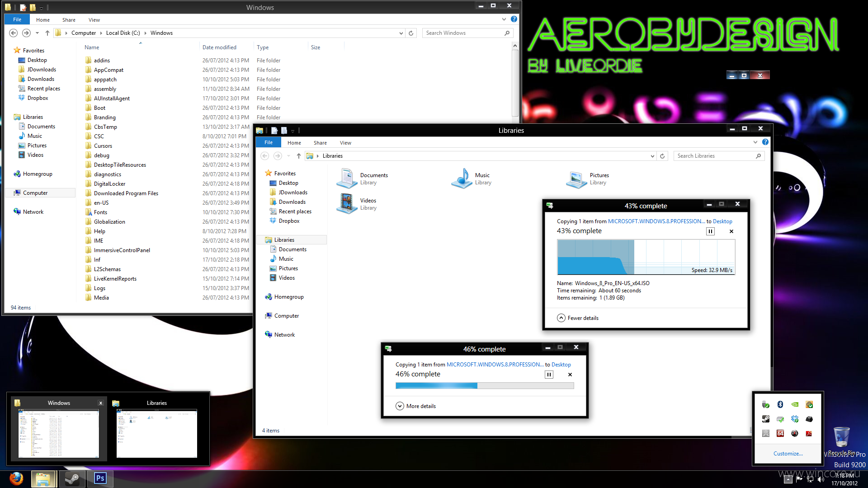Select the Windows preview thumbnail
Image resolution: width=868 pixels, height=488 pixels.
(x=58, y=433)
